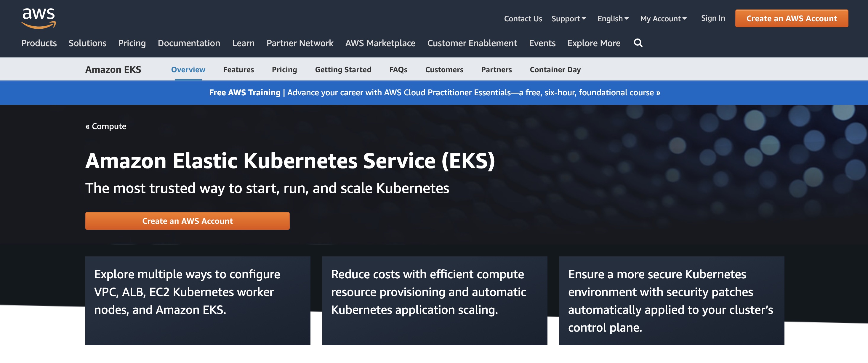Viewport: 868px width, 363px height.
Task: Open the Events menu
Action: point(542,43)
